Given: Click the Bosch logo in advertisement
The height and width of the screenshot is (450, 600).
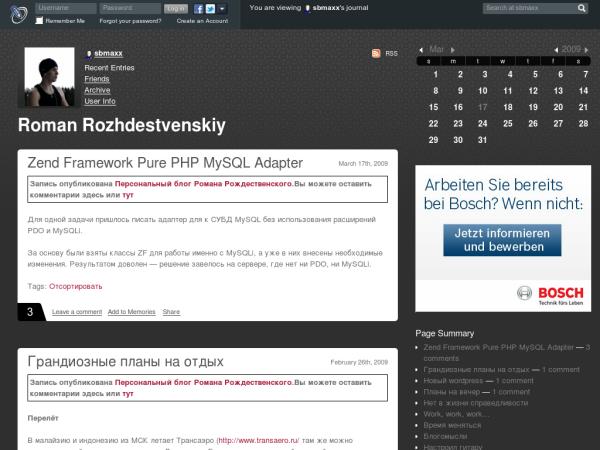Looking at the screenshot, I should click(x=550, y=295).
